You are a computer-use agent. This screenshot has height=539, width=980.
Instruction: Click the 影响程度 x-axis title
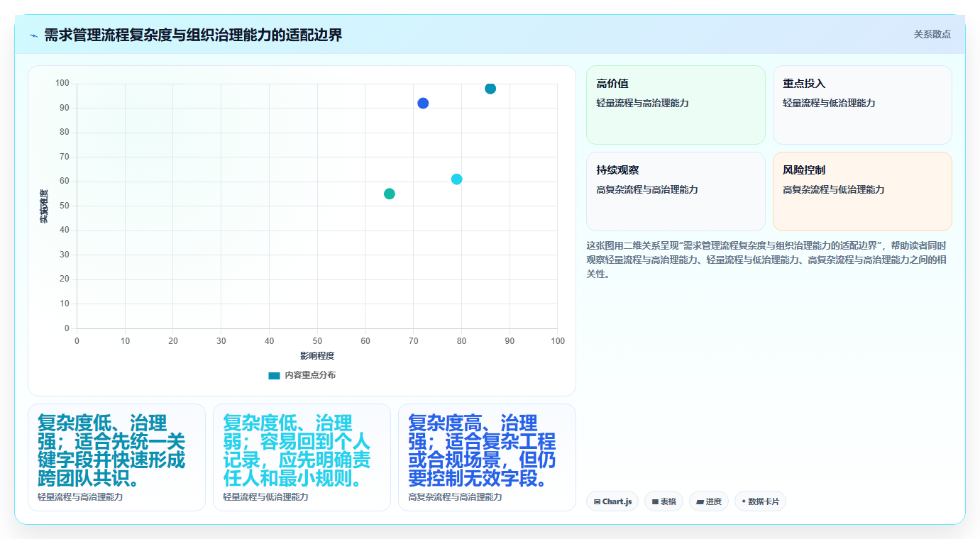[x=317, y=356]
